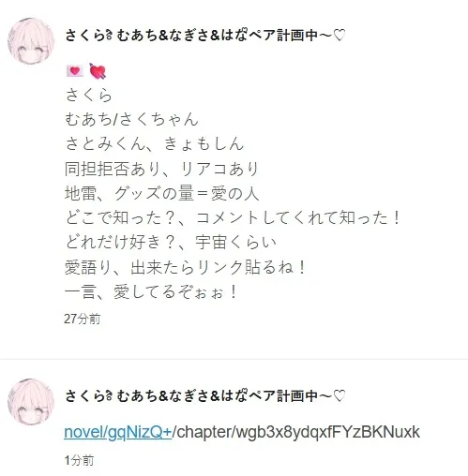Click the 1分前 timestamp
The image size is (468, 476).
point(79,461)
